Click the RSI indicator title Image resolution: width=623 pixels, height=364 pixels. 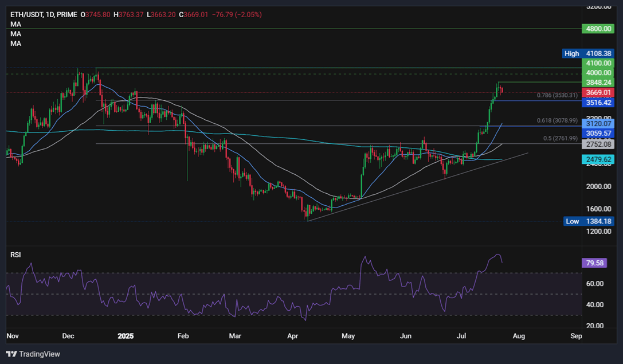15,254
